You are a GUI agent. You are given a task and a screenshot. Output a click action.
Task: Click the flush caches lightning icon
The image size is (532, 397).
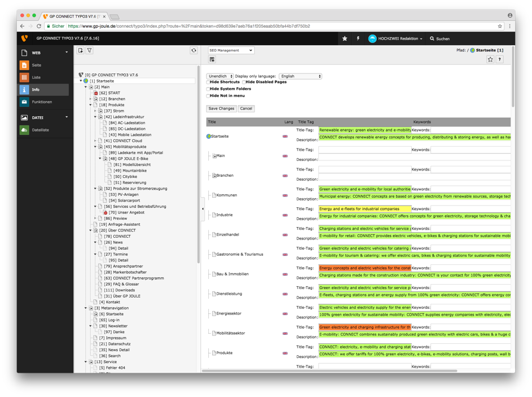pos(358,38)
